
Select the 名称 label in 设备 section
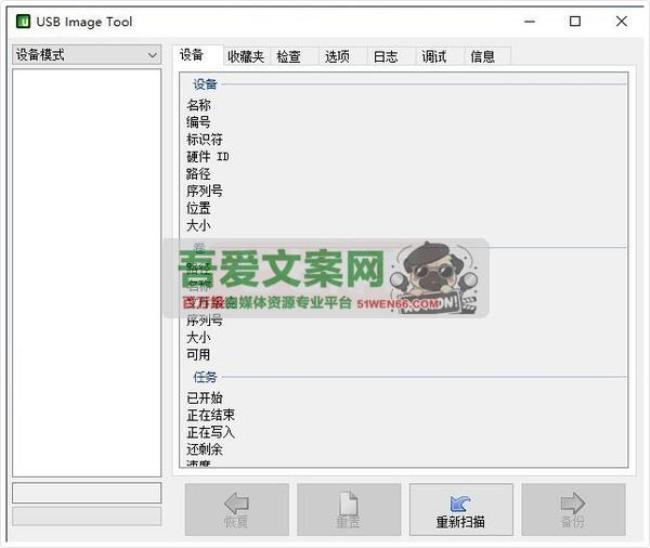[199, 105]
